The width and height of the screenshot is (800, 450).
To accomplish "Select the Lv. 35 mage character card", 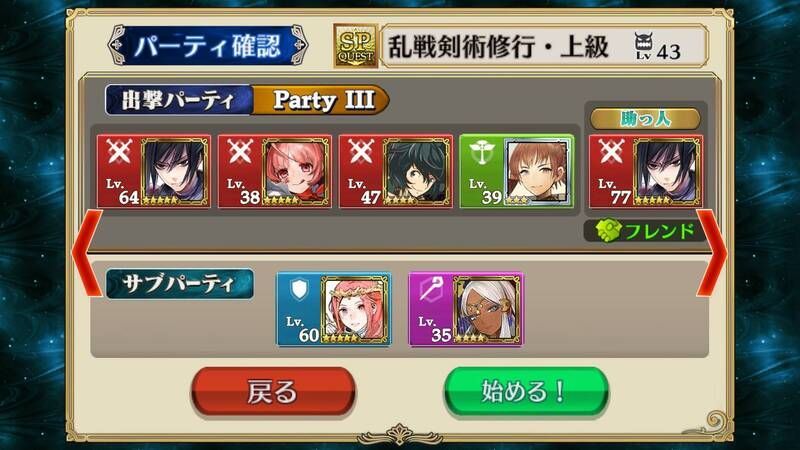I will click(x=466, y=309).
